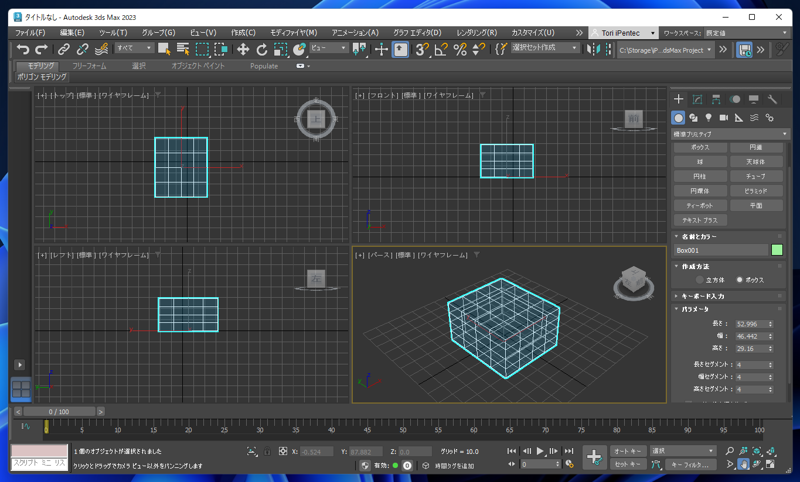Click the Redo arrow icon
The height and width of the screenshot is (482, 800).
point(41,49)
